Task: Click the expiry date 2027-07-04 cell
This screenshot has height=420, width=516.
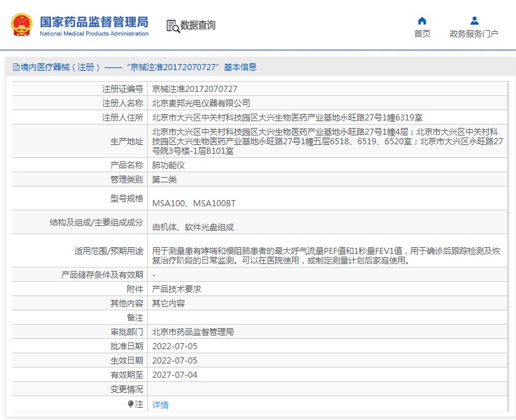Action: [x=174, y=374]
